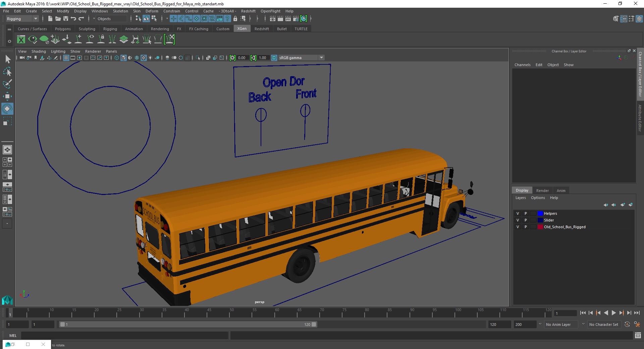Image resolution: width=644 pixels, height=349 pixels.
Task: Toggle viewport color management ON button
Action: [274, 58]
